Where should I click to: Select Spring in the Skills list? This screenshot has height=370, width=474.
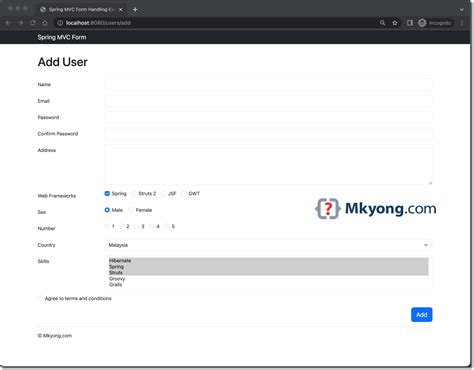pyautogui.click(x=268, y=267)
